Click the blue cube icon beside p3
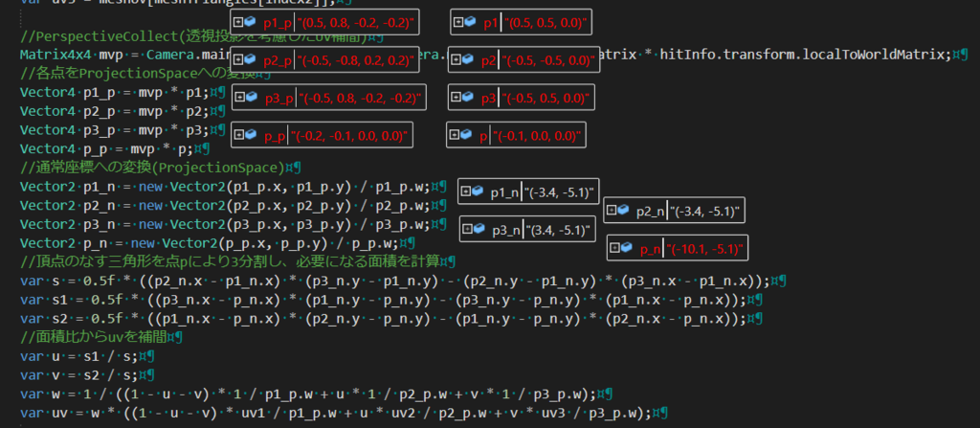The image size is (980, 428). [468, 97]
